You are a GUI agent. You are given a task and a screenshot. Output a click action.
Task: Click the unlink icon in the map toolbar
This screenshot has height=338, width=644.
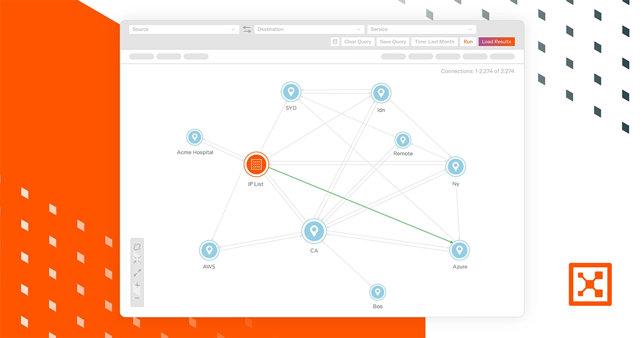click(x=137, y=246)
